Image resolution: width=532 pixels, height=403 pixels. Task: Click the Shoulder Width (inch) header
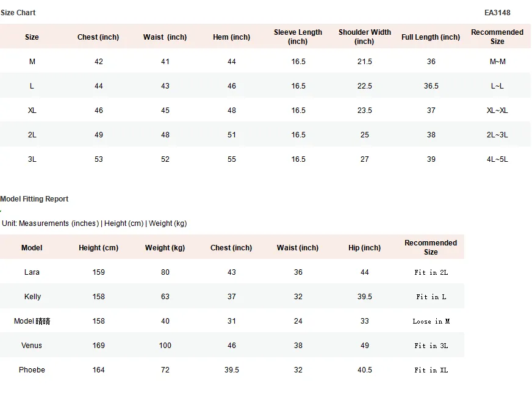[x=364, y=37]
